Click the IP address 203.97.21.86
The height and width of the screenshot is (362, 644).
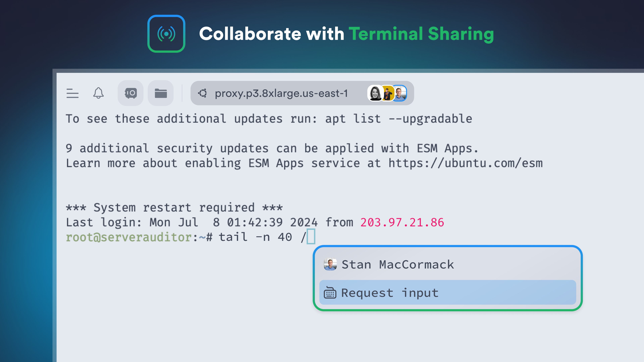coord(402,222)
